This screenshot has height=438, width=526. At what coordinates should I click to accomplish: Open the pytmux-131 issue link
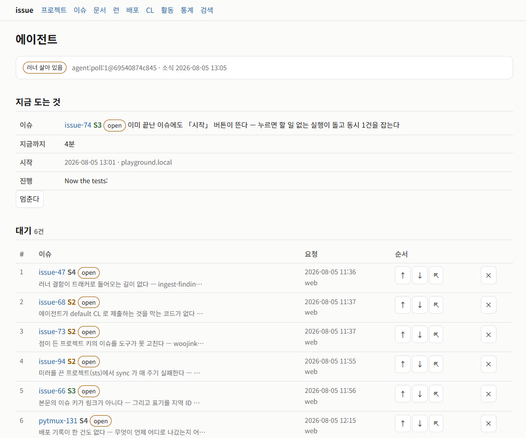[x=58, y=421]
